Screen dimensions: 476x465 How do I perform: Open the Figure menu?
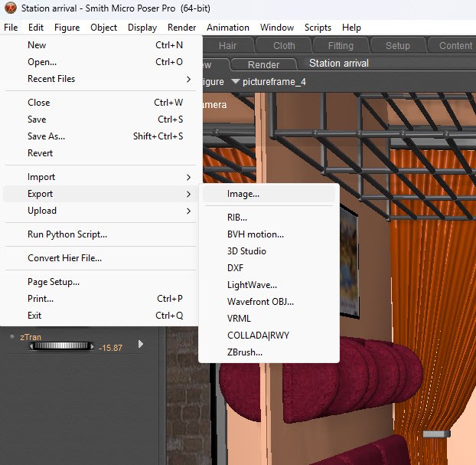pyautogui.click(x=67, y=28)
